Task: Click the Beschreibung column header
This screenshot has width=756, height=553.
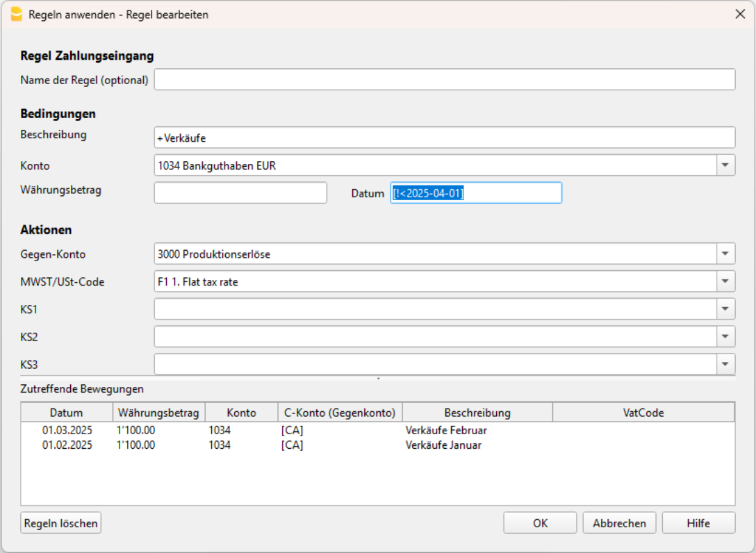Action: tap(477, 413)
